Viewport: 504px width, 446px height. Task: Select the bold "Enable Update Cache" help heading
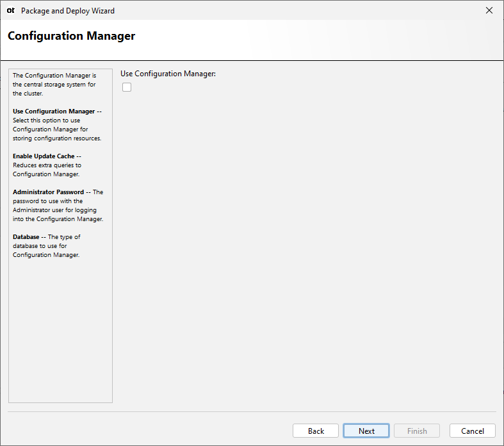[x=44, y=156]
